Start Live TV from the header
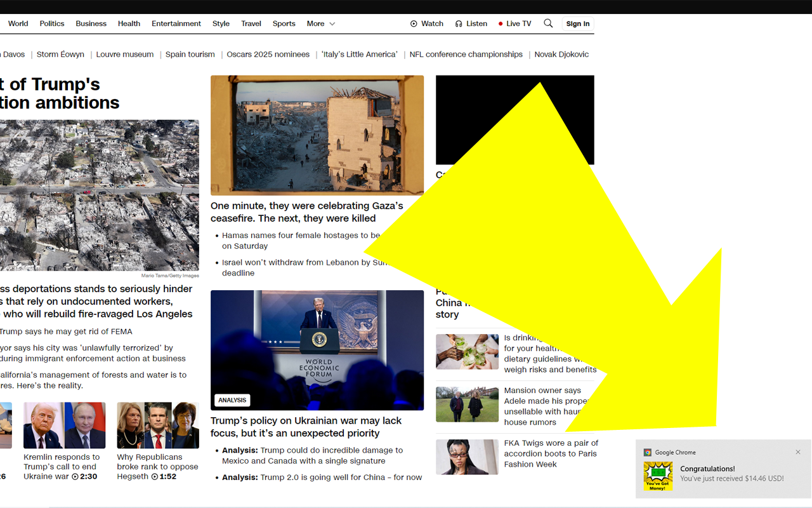This screenshot has height=508, width=812. tap(514, 23)
